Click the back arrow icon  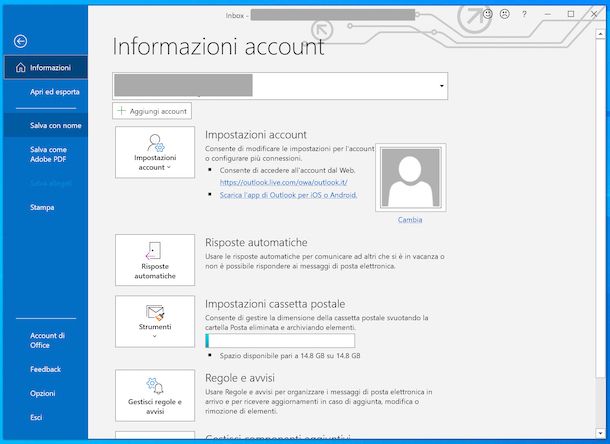[20, 41]
